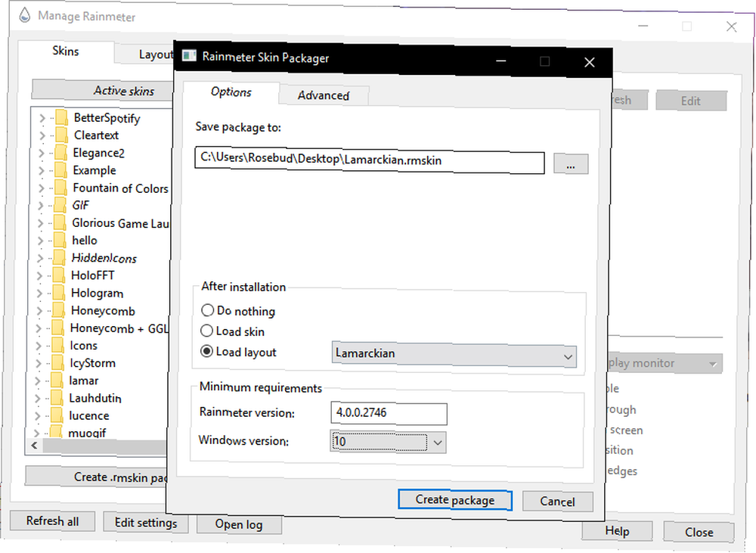Click the IcyStorm folder icon
756x553 pixels.
coord(57,362)
